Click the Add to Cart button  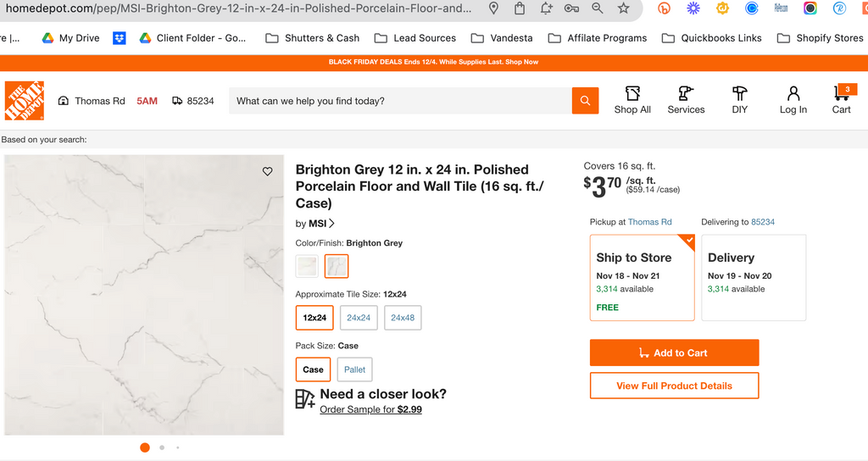click(674, 353)
